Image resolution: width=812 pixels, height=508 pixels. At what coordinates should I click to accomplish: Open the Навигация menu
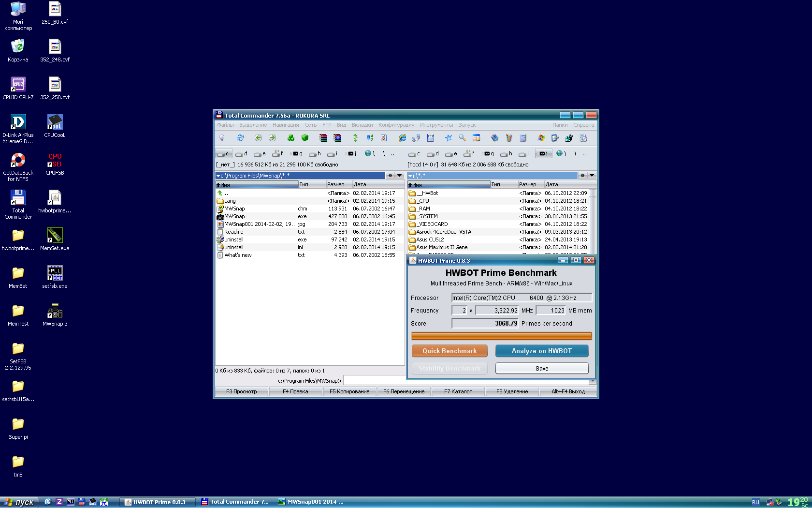286,125
